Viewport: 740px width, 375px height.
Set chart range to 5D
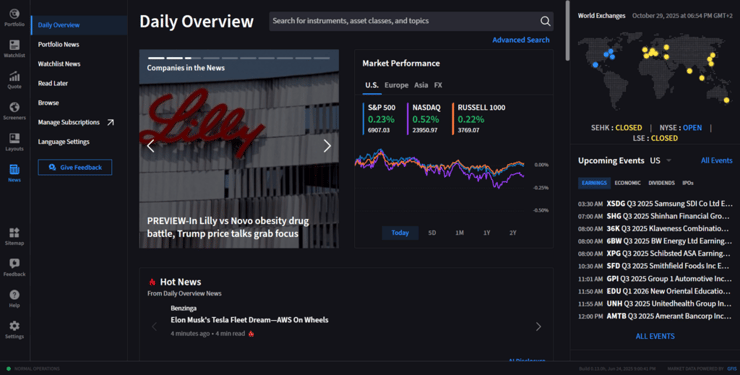(x=432, y=233)
